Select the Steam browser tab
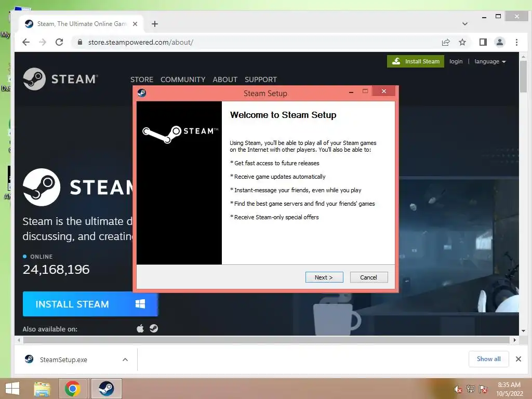The width and height of the screenshot is (532, 399). (81, 24)
